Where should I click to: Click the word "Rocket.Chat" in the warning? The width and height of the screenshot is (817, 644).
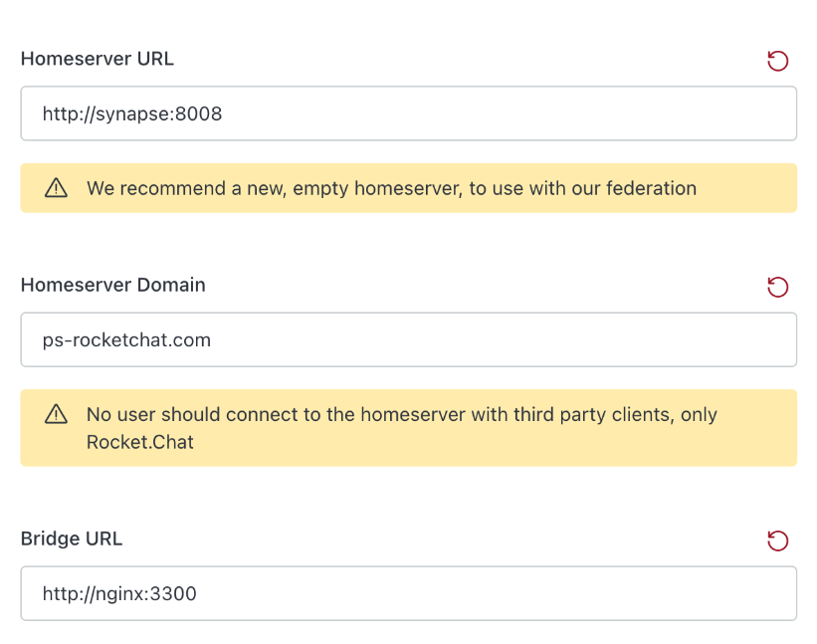pyautogui.click(x=139, y=441)
